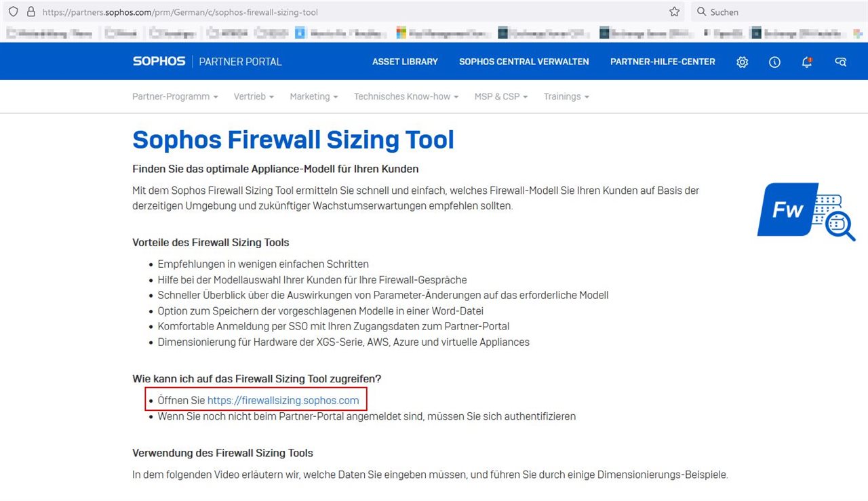Click the browser address bar URL
The width and height of the screenshot is (868, 501).
coord(180,12)
